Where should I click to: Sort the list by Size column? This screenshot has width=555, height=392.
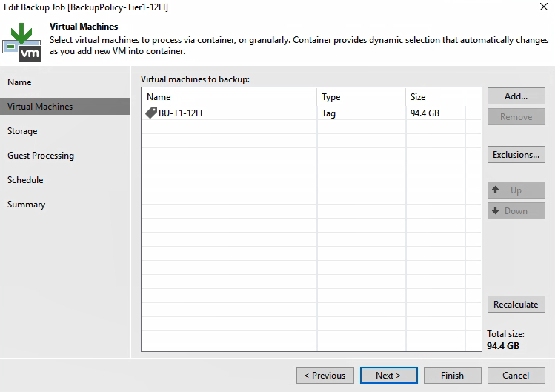[x=436, y=96]
